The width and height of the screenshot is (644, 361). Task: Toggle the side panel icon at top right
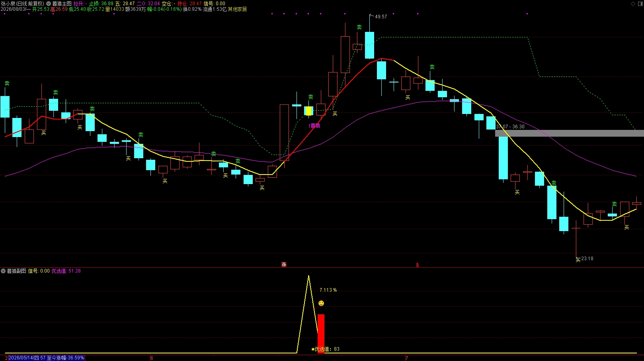(640, 4)
